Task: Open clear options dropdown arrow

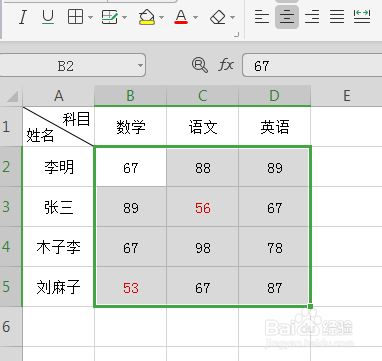Action: pyautogui.click(x=232, y=17)
